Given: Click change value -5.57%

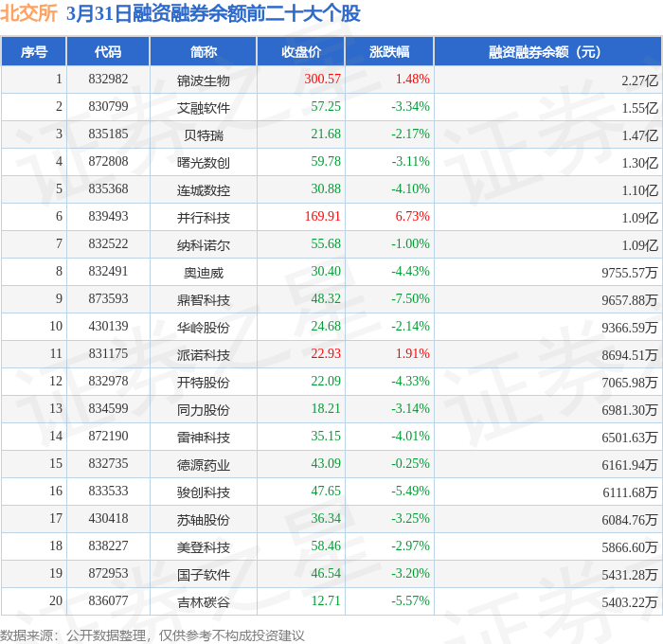Looking at the screenshot, I should [x=410, y=601].
